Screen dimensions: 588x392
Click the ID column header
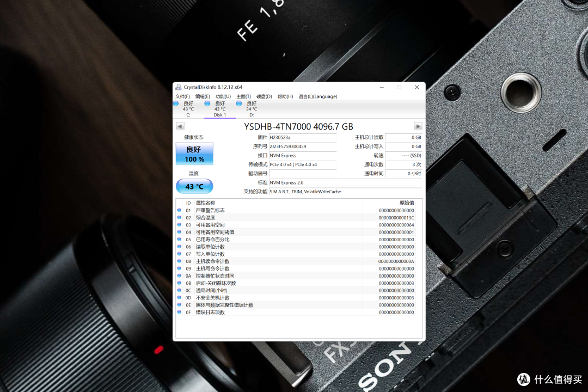[x=188, y=203]
